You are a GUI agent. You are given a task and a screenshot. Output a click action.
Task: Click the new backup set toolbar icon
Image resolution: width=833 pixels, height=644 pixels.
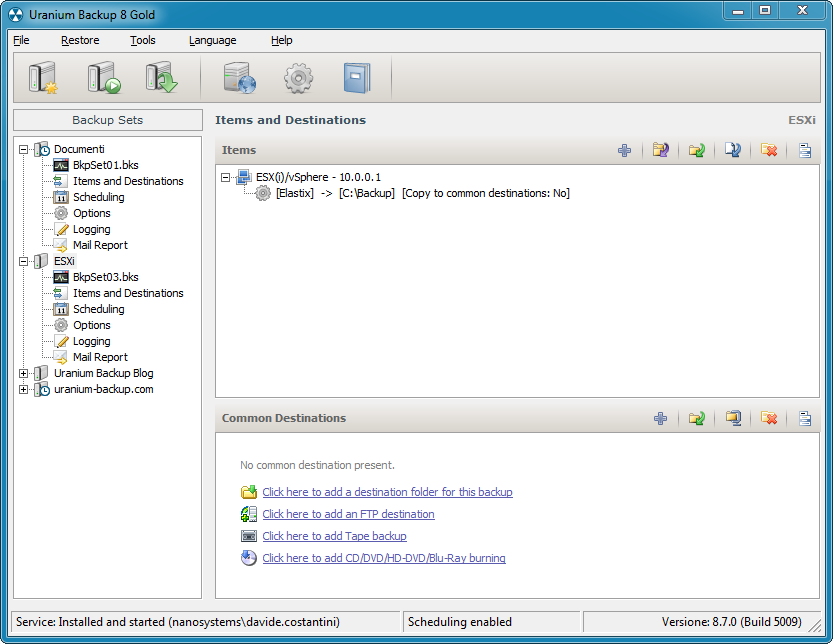coord(43,78)
